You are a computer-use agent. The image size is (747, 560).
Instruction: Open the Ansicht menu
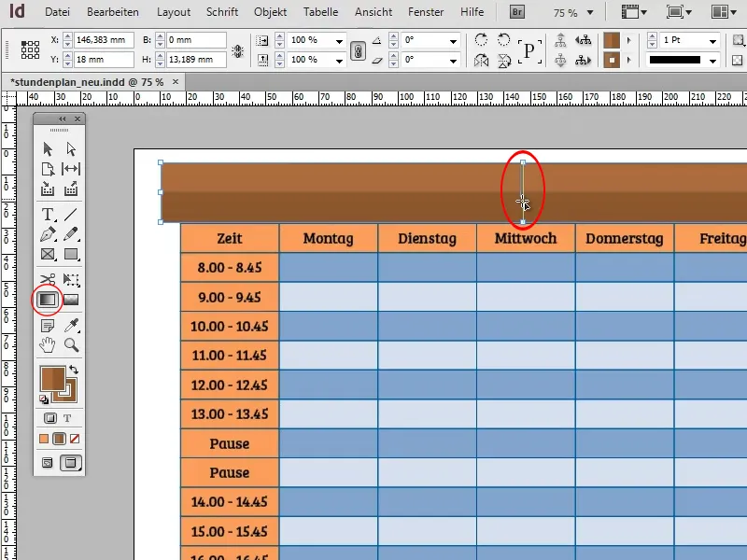click(373, 12)
